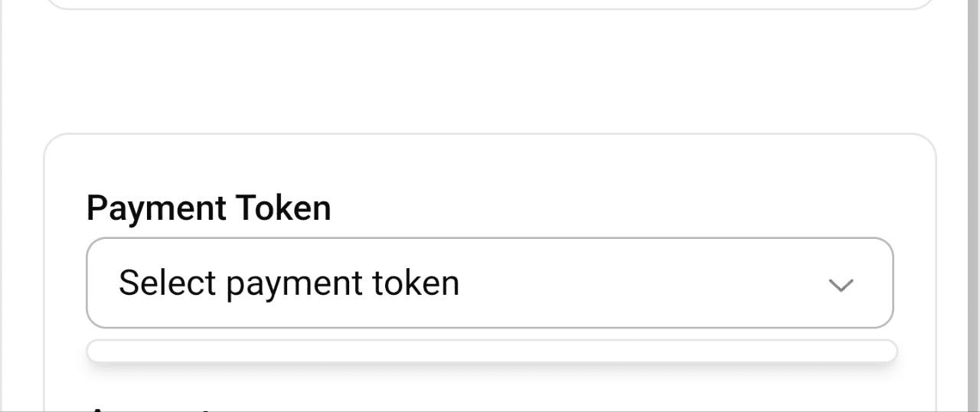Click the bottom edge of the card above Payment Token
This screenshot has width=980, height=412.
pyautogui.click(x=490, y=8)
